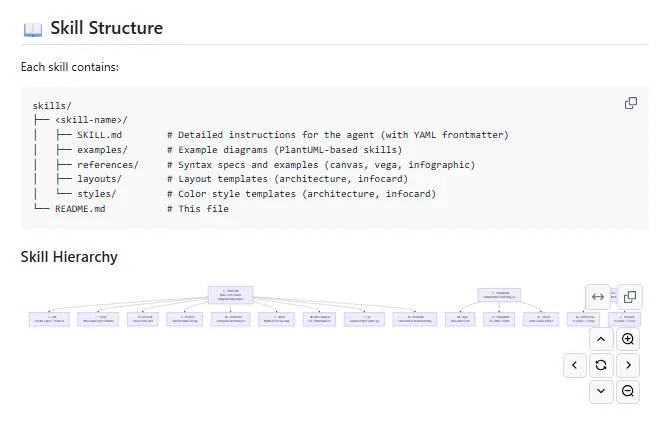The image size is (667, 430).
Task: Reset the diagram view
Action: pyautogui.click(x=601, y=365)
